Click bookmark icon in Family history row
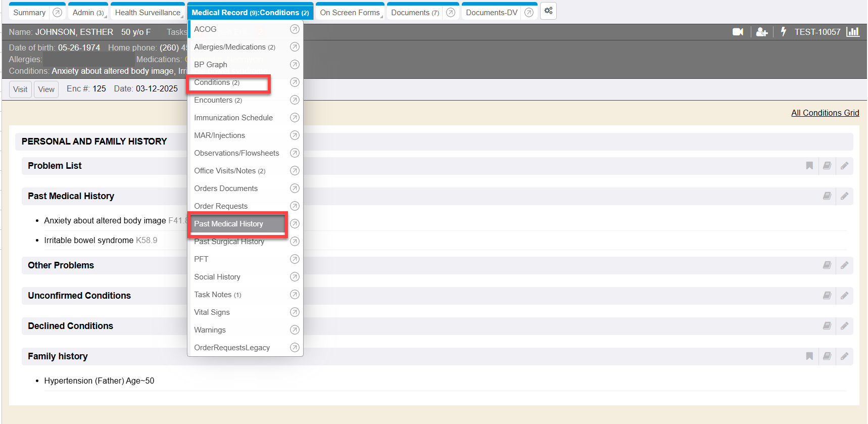 (809, 356)
